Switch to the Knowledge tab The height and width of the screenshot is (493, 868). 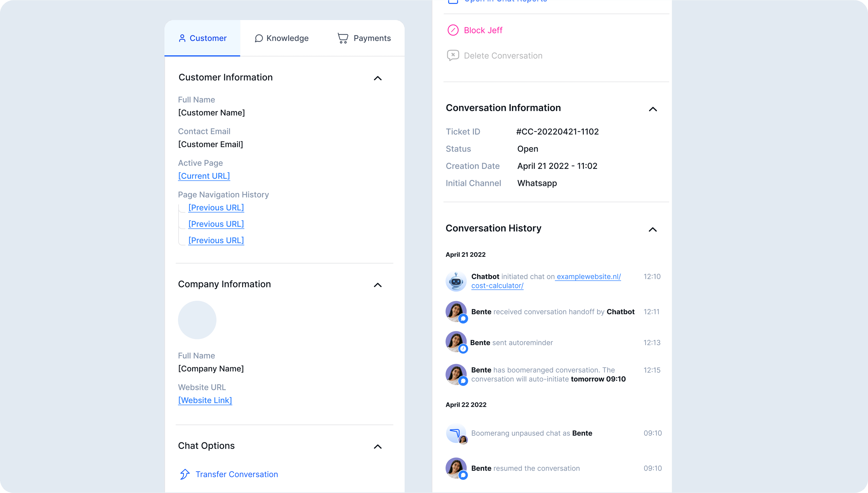pos(282,38)
